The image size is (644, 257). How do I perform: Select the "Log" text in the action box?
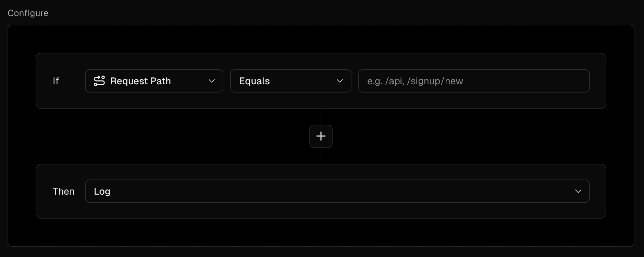(102, 191)
